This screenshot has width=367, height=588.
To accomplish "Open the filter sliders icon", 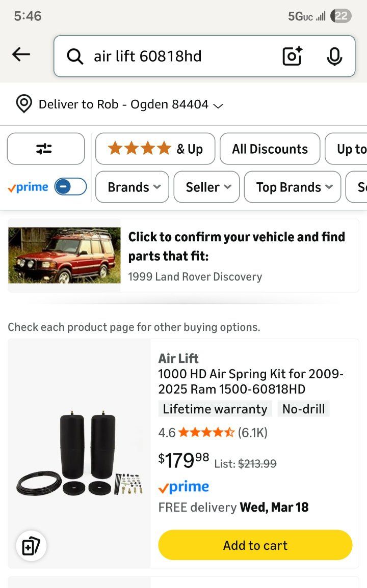I will (45, 149).
